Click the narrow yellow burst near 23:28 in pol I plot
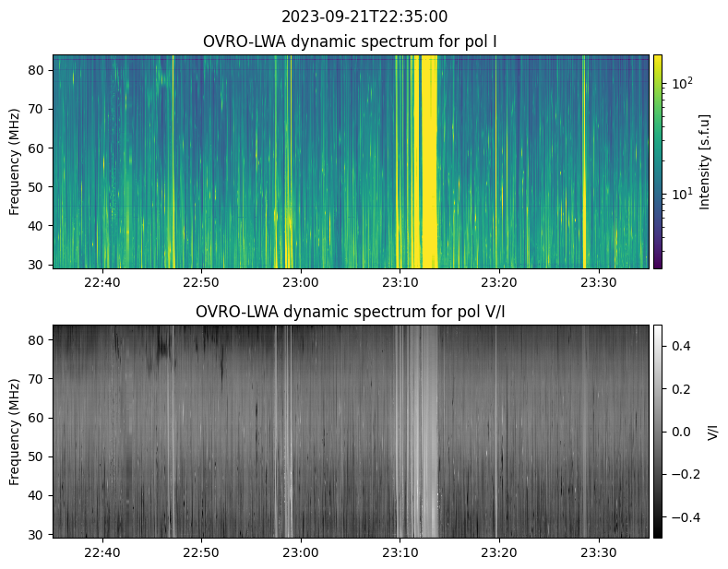Image resolution: width=728 pixels, height=569 pixels. click(584, 161)
